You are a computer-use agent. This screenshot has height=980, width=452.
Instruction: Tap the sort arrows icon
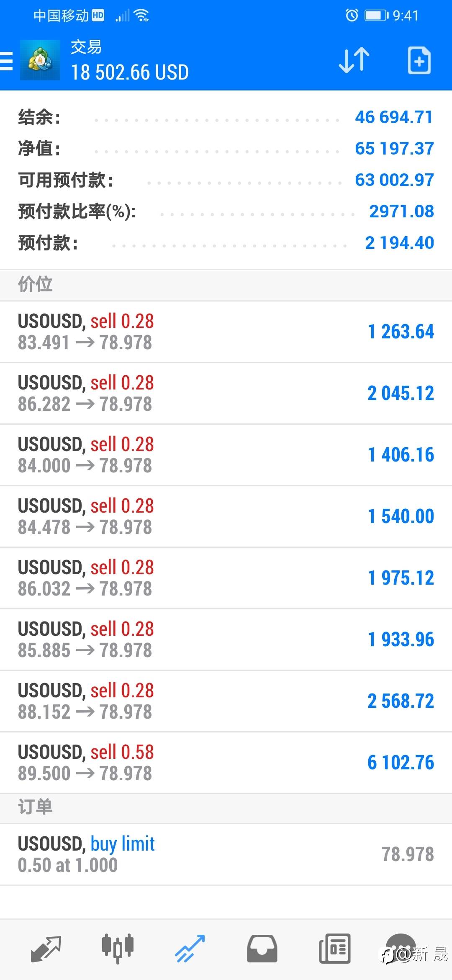point(354,61)
